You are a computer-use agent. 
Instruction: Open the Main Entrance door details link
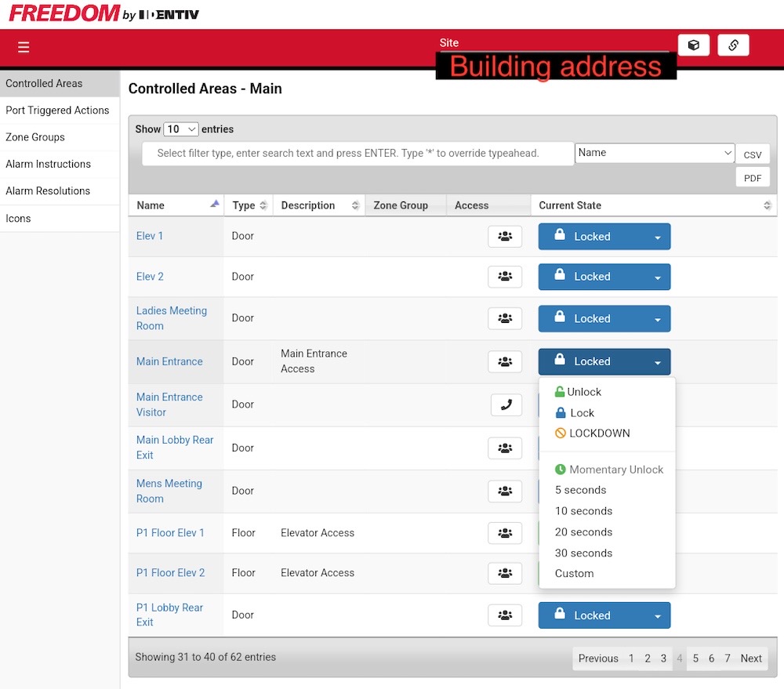pos(169,361)
